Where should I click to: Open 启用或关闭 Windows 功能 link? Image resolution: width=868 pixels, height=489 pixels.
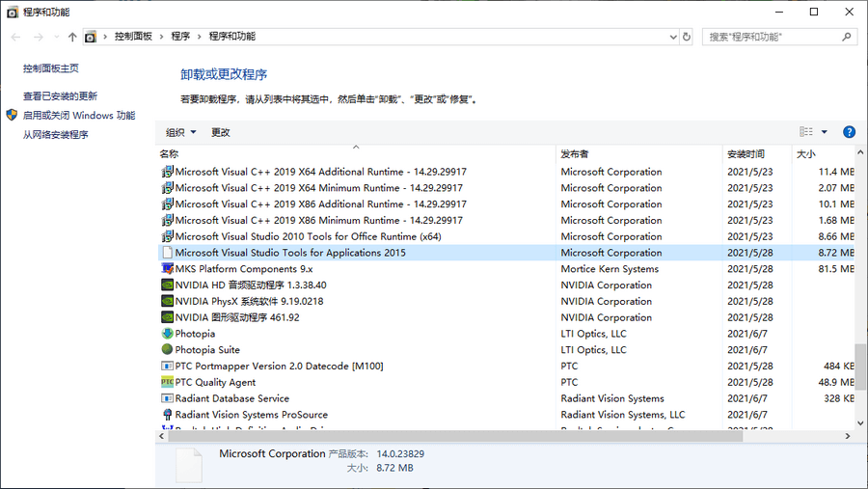coord(79,115)
